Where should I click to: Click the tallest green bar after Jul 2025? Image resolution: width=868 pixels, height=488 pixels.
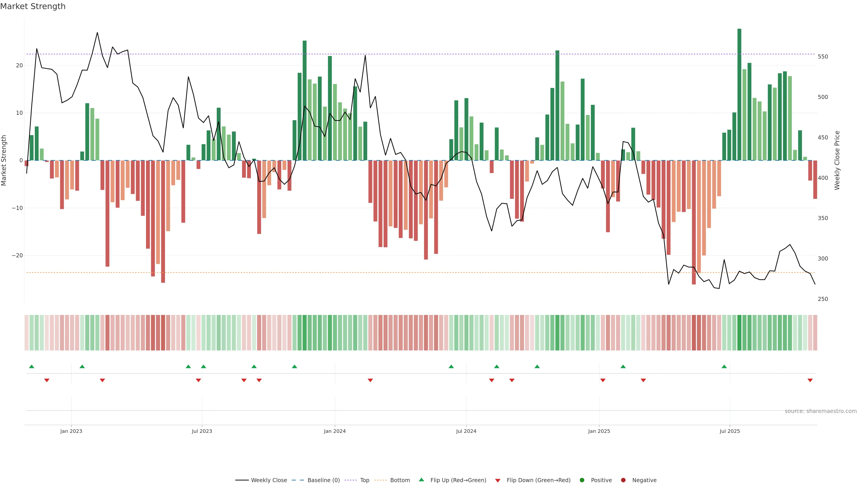point(739,94)
